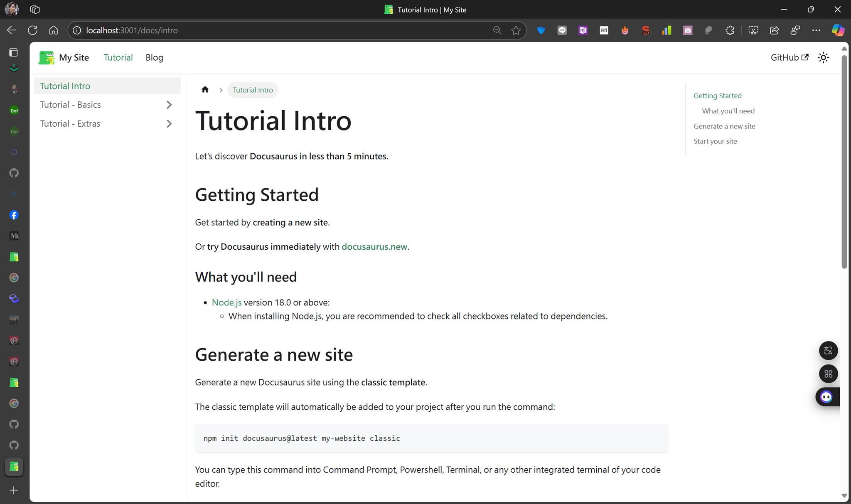Open the Blog navbar item
851x504 pixels.
pos(154,57)
